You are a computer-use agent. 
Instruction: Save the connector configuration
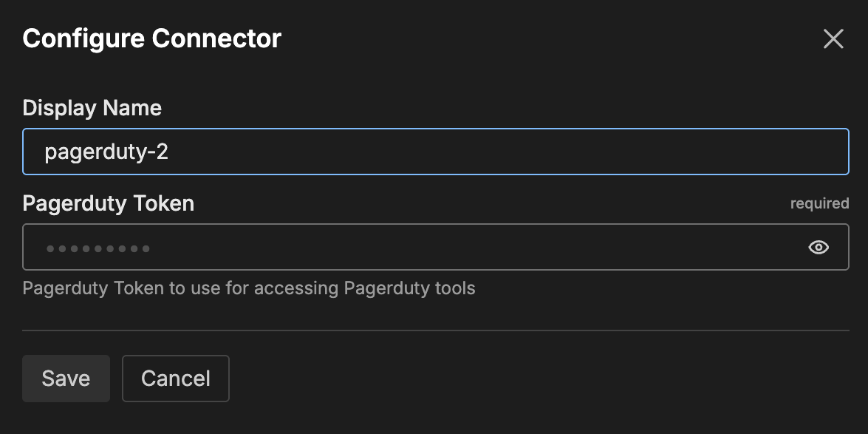66,379
